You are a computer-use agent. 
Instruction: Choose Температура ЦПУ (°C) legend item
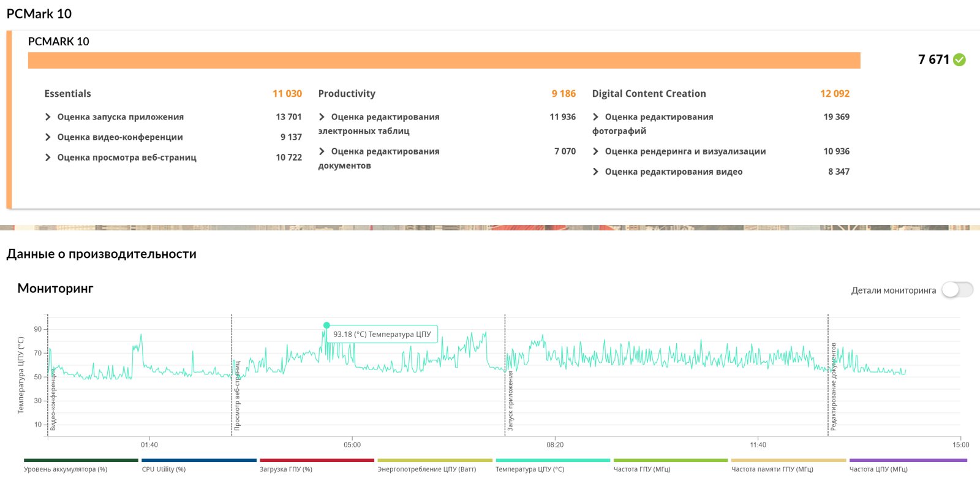click(552, 466)
